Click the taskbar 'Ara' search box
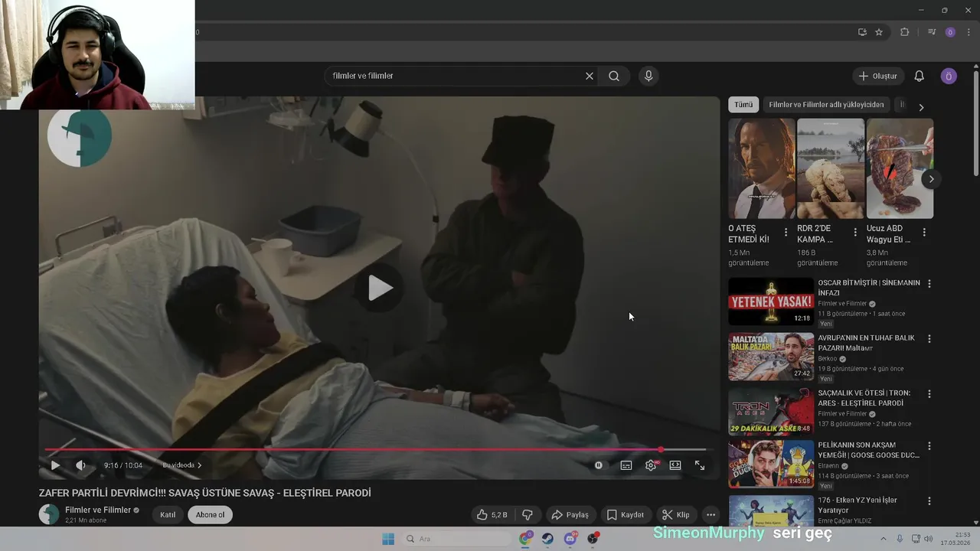Screen dimensions: 980x551 tap(457, 539)
